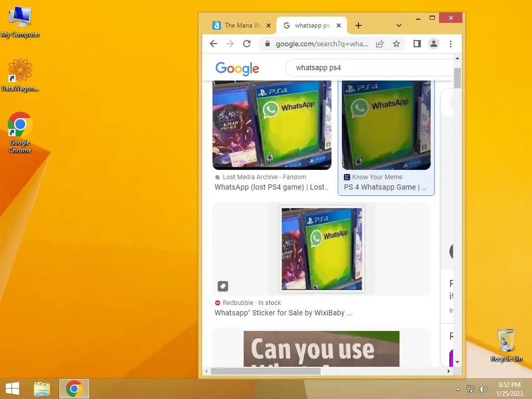Open Chrome's three-dot menu
The image size is (532, 399).
pos(450,44)
